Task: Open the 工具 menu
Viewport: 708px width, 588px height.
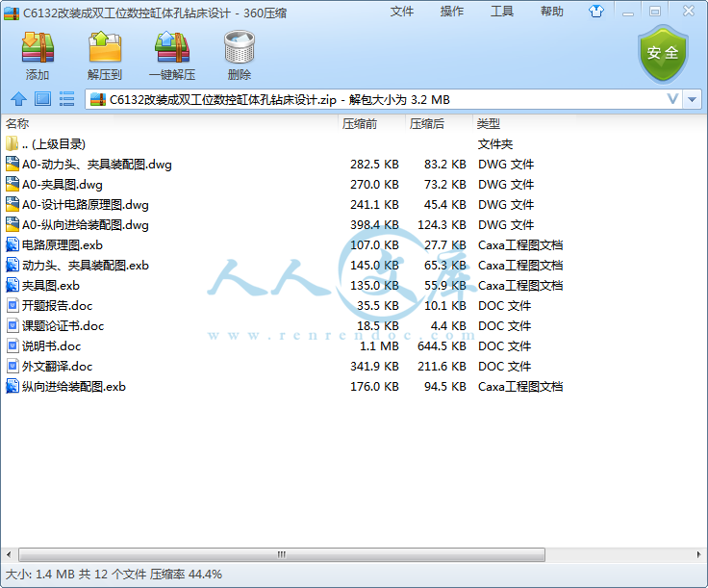Action: [502, 12]
